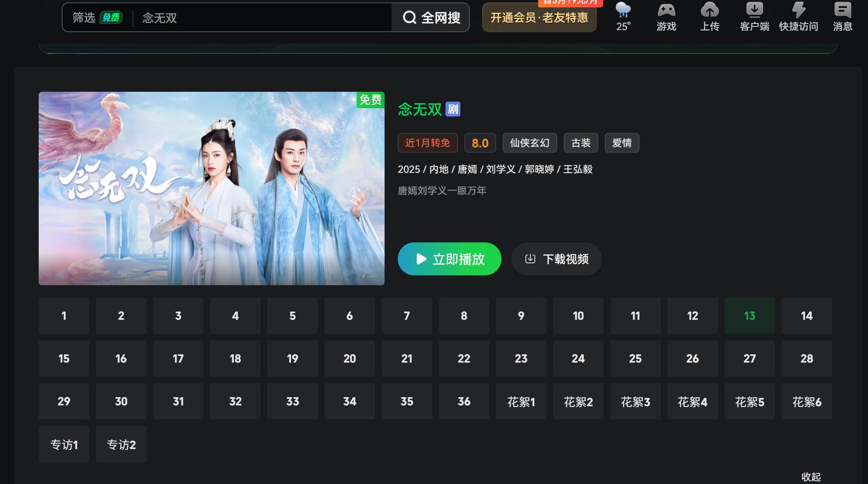This screenshot has height=484, width=868.
Task: Click the 8.0 rating tag
Action: (480, 143)
